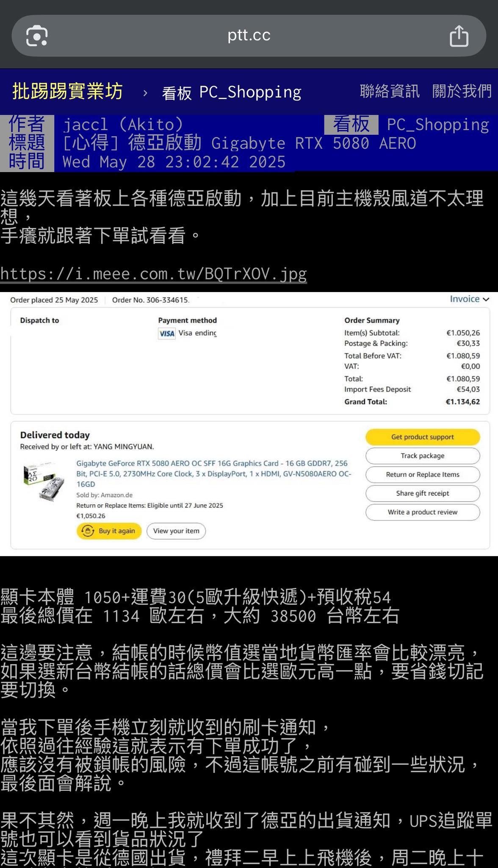498x868 pixels.
Task: Go to 看板 PC_Shopping board link
Action: coord(232,92)
